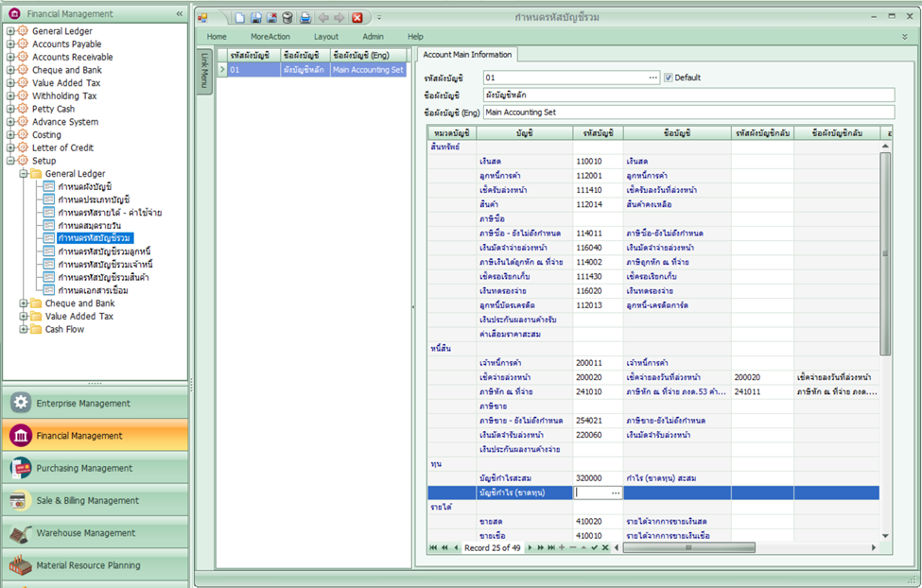This screenshot has height=588, width=922.
Task: Click the Save icon in the quick toolbar
Action: point(256,18)
